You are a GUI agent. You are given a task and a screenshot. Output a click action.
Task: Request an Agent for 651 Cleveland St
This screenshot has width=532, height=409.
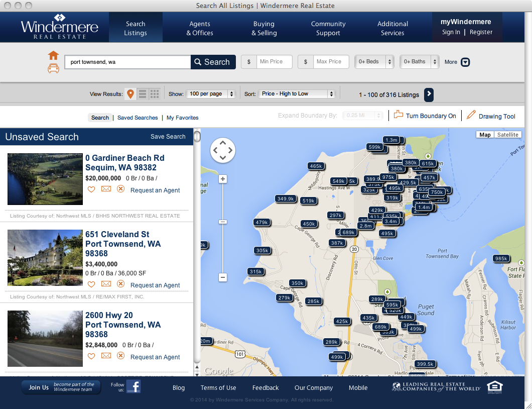(x=155, y=285)
